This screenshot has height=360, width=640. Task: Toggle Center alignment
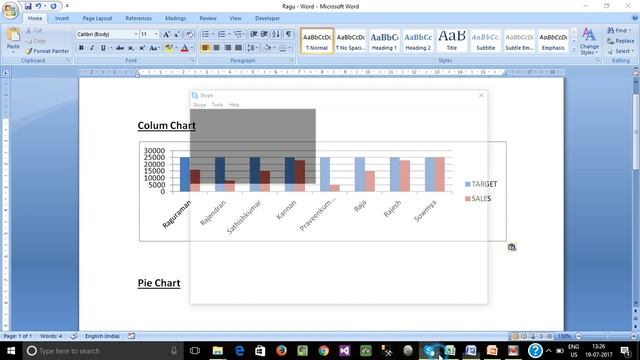[216, 48]
